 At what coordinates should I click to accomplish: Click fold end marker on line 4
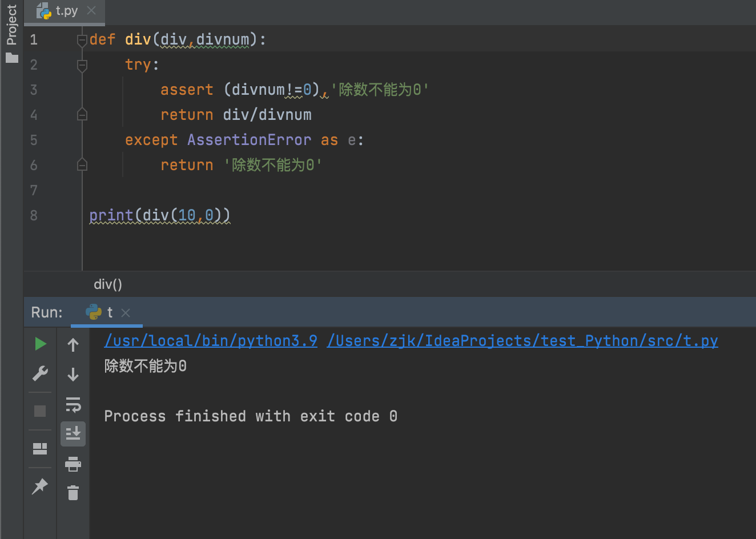[82, 115]
